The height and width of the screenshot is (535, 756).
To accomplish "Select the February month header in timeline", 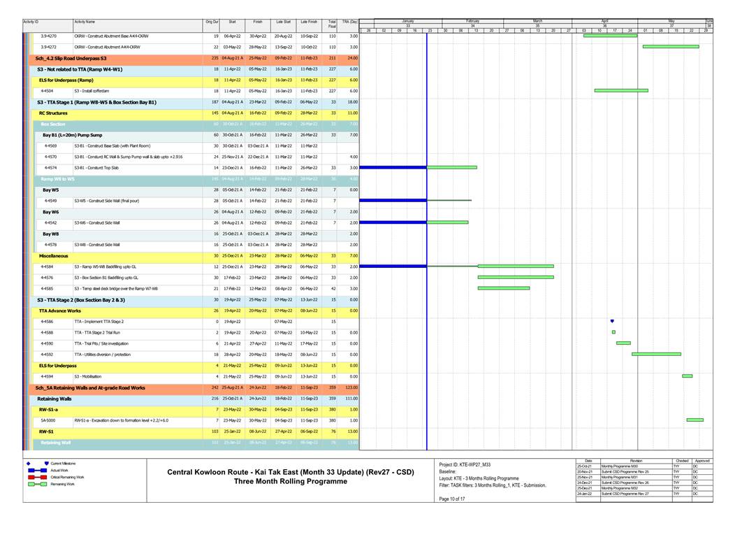I will pos(472,21).
